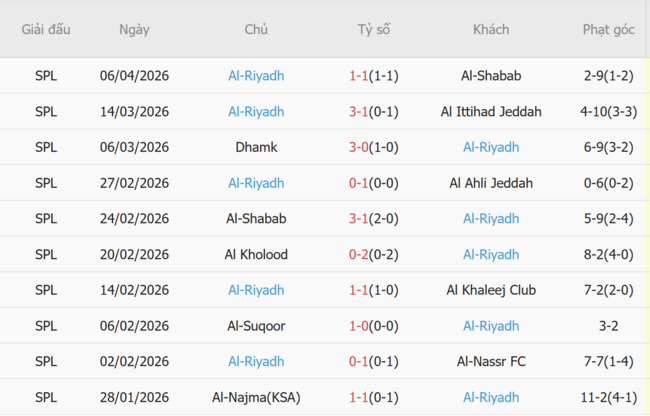650x416 pixels.
Task: Open the 1-1 score against Al-Shabab
Action: tap(359, 76)
